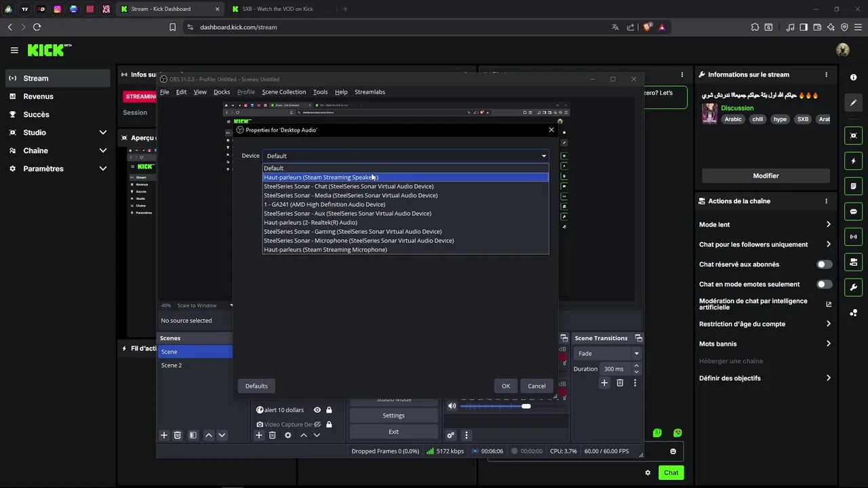The width and height of the screenshot is (868, 488).
Task: Open the Kick chat settings gear icon
Action: point(648,472)
